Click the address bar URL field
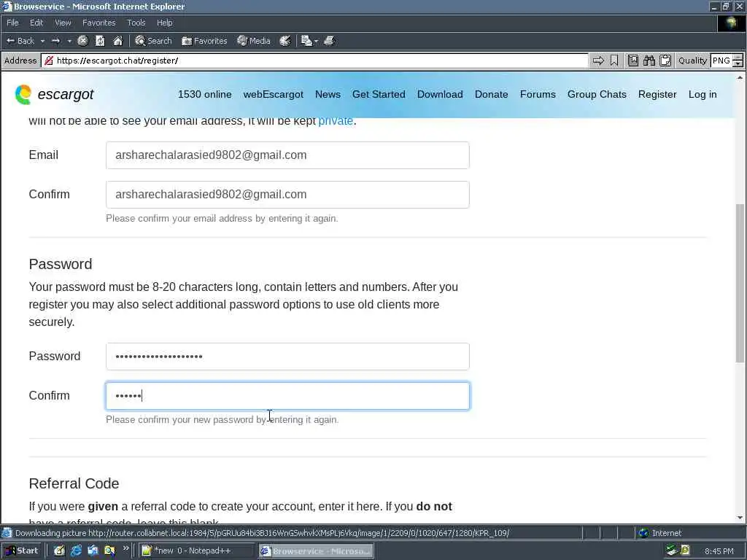This screenshot has height=560, width=747. pos(314,61)
